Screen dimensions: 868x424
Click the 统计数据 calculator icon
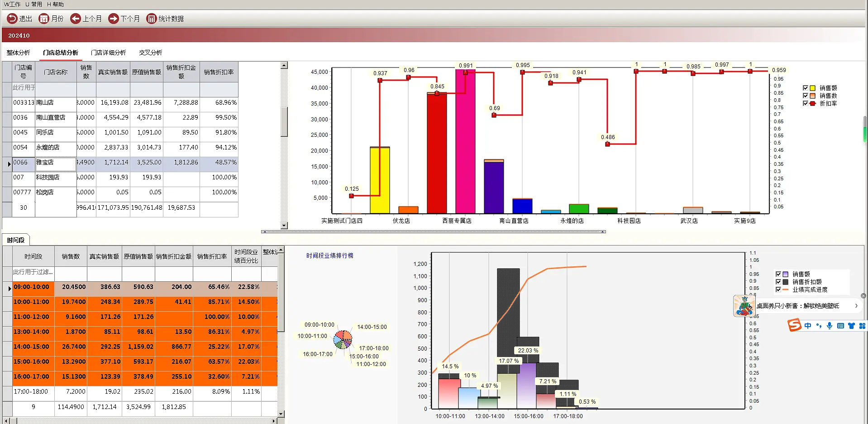(x=152, y=19)
